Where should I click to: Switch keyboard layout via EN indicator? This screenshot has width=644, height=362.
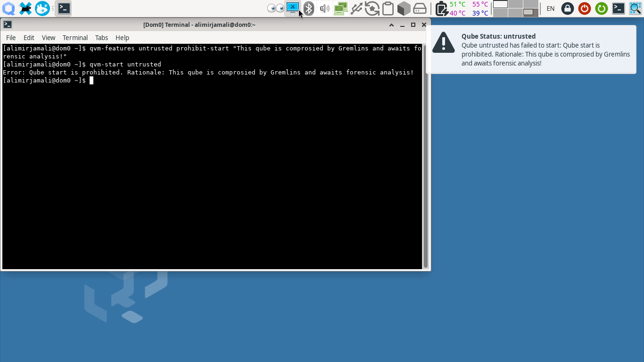(550, 8)
